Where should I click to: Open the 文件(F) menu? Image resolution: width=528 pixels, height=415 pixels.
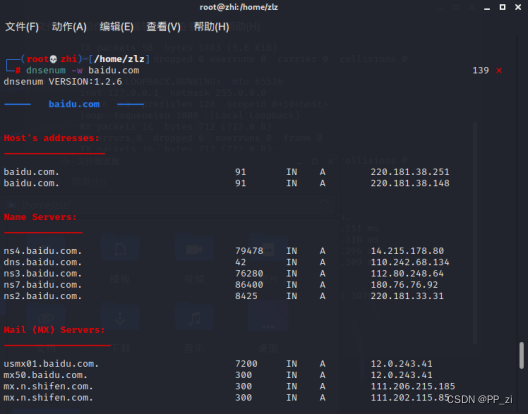click(x=22, y=27)
